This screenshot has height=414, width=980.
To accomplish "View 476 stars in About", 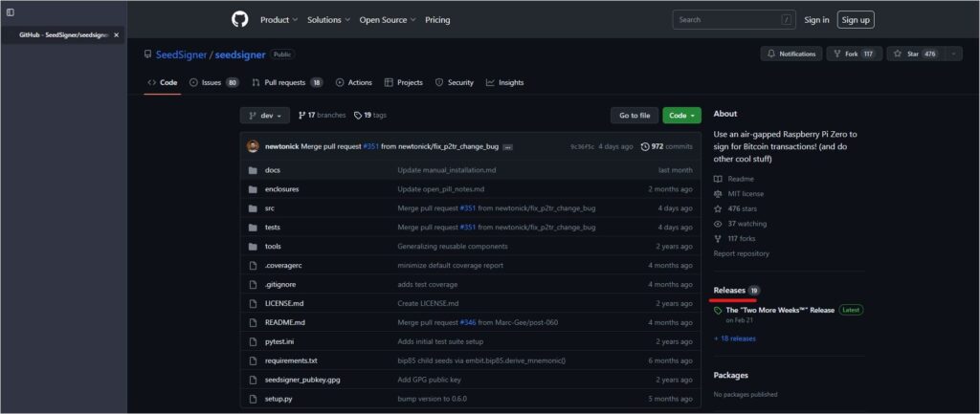I will (736, 208).
